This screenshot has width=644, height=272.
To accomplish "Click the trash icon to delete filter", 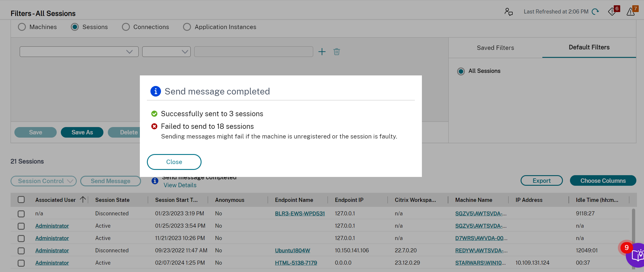I will click(337, 52).
